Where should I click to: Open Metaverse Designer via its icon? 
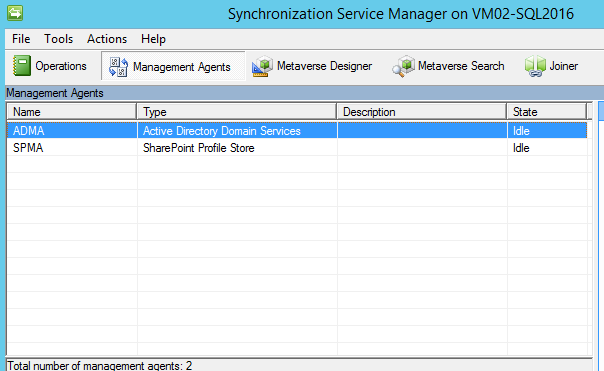coord(262,66)
